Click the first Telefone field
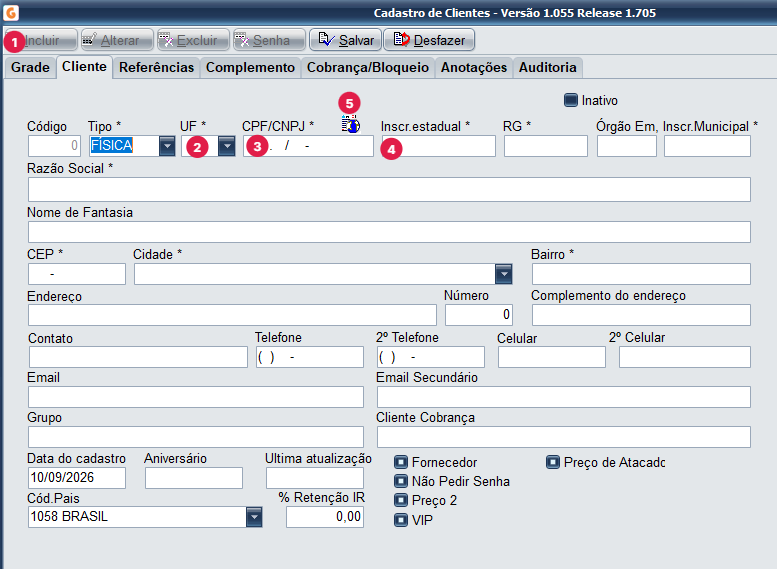The image size is (777, 569). coord(310,357)
